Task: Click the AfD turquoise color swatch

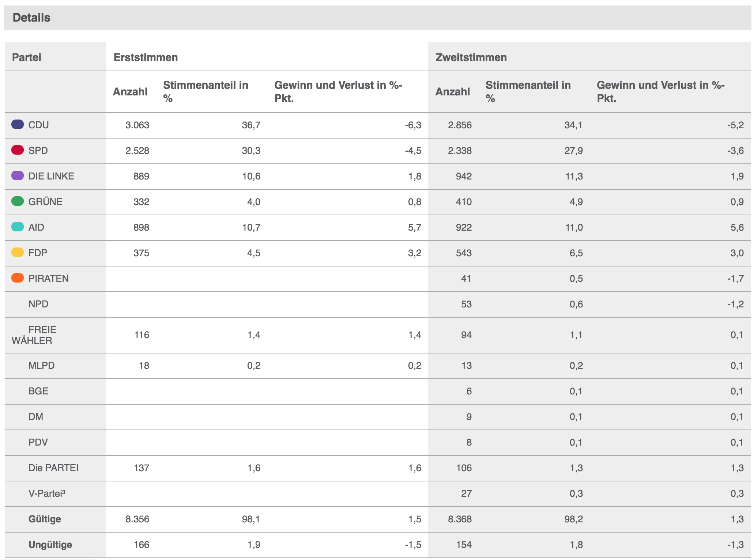Action: 18,227
